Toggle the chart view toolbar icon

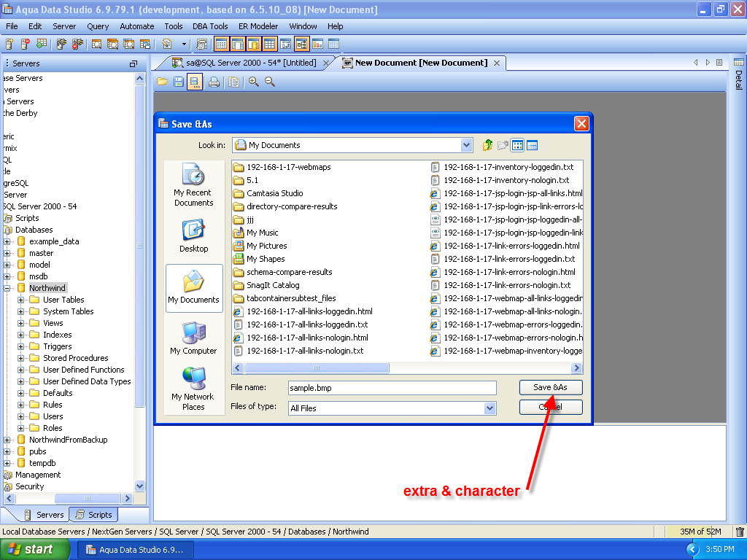point(318,44)
